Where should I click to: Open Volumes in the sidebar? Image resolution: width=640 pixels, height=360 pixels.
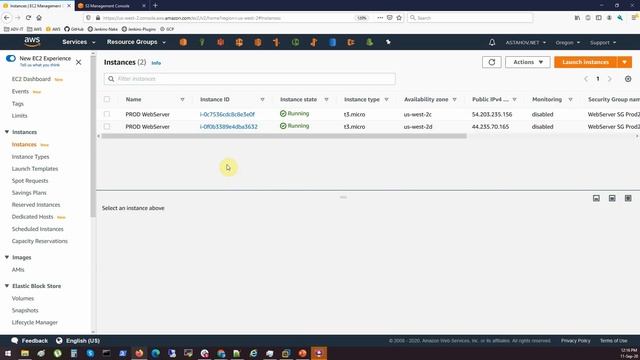pos(22,298)
